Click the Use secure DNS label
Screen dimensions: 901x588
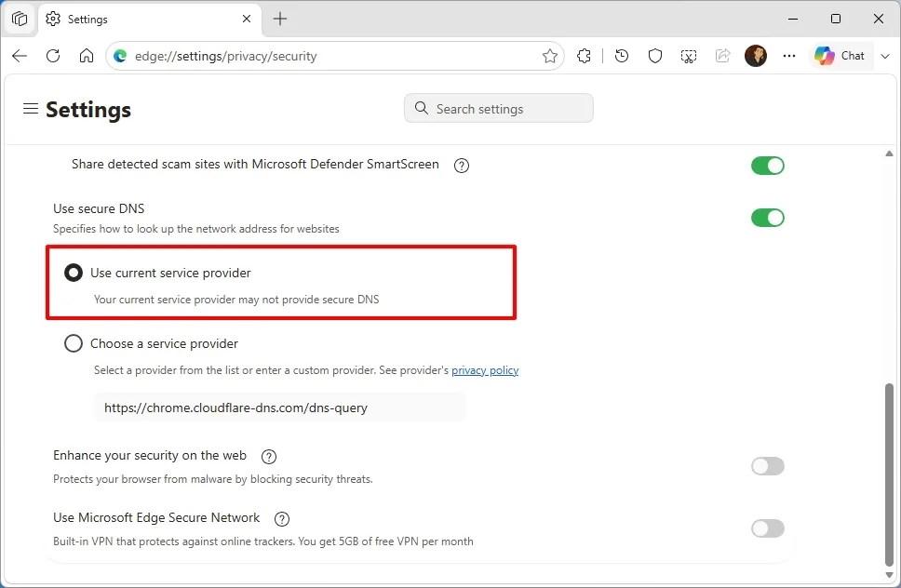[x=99, y=208]
